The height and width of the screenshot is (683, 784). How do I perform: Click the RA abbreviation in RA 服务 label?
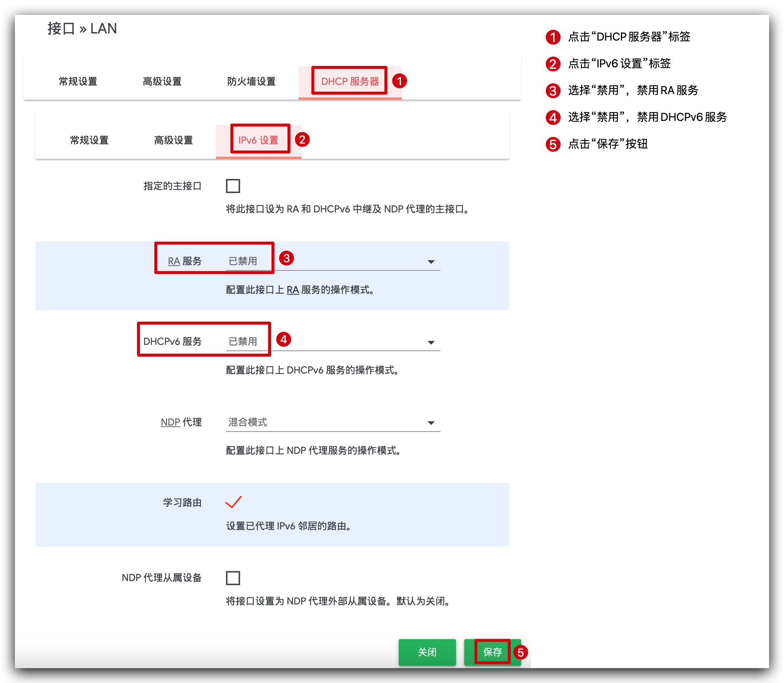(x=174, y=262)
